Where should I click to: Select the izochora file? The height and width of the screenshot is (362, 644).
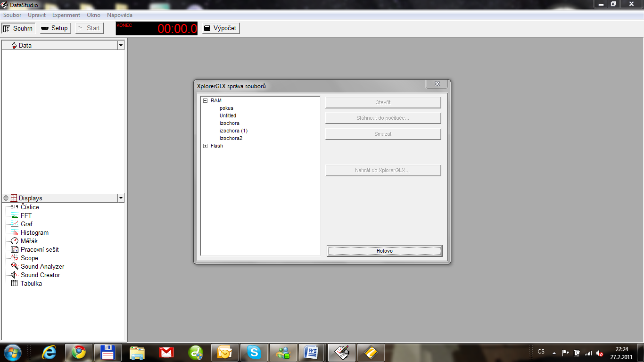229,123
